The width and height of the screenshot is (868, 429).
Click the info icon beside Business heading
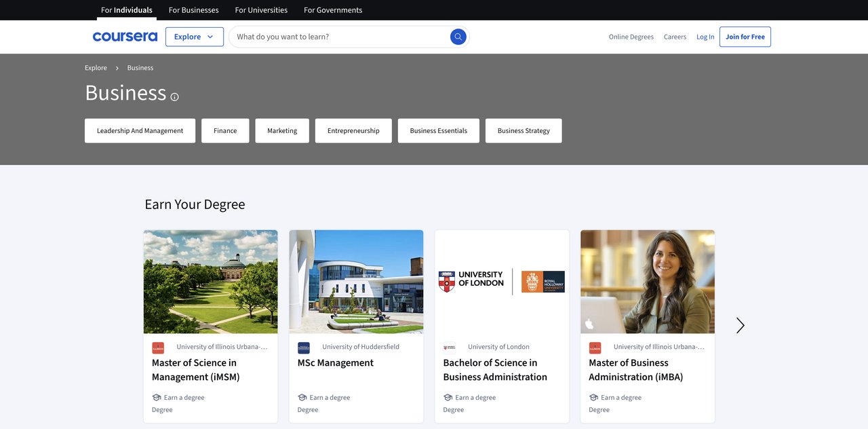174,97
